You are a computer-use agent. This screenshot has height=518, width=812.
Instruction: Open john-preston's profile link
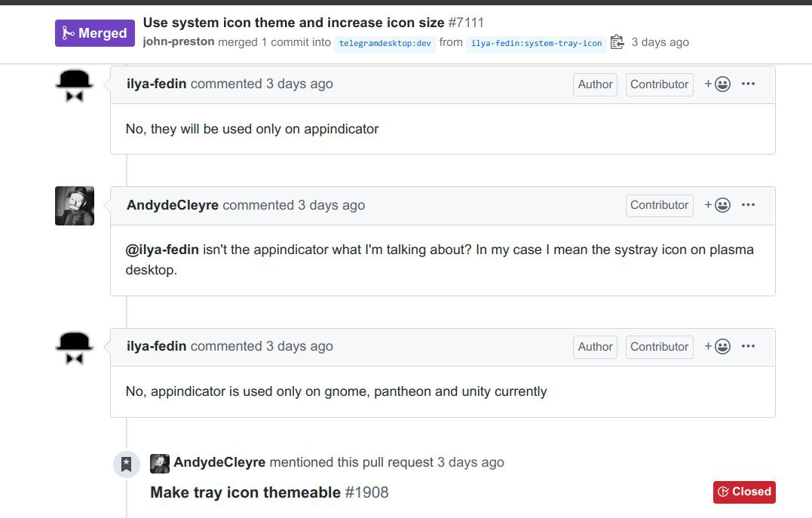(179, 42)
